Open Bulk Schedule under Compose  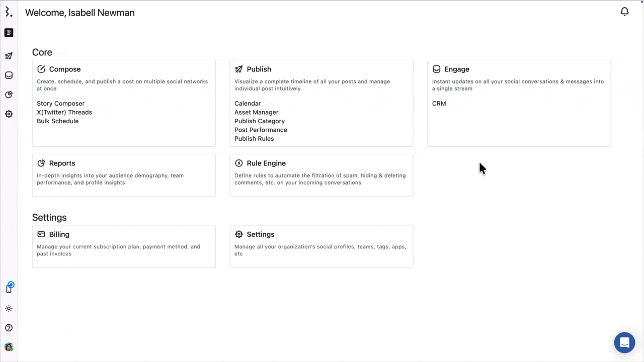coord(57,121)
